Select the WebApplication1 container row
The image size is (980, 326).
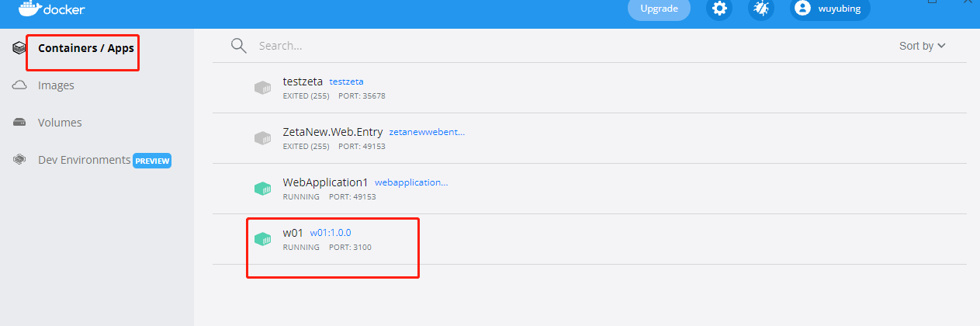(590, 189)
